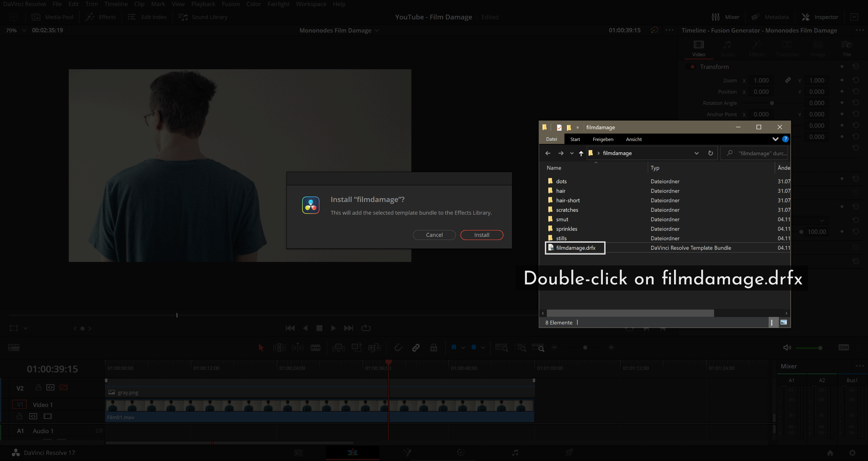868x461 pixels.
Task: Click the Replace Clip icon
Action: 374,347
